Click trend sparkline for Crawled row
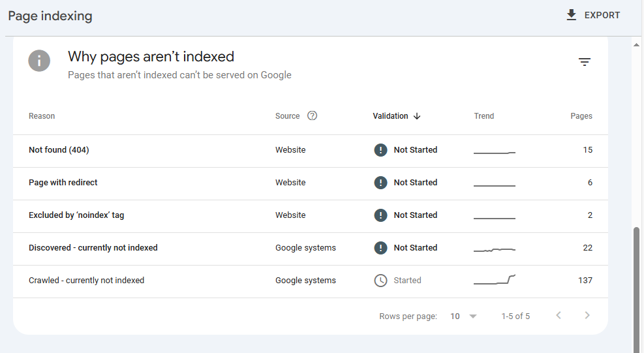 (x=495, y=281)
